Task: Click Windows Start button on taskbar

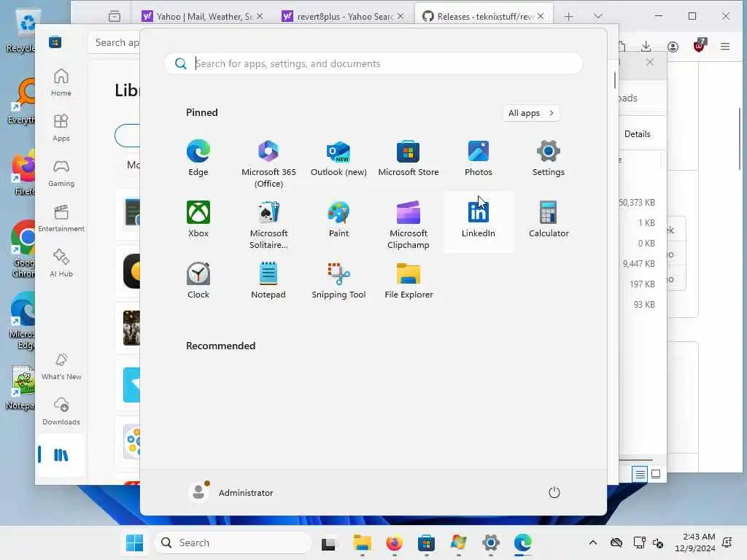Action: [x=134, y=542]
